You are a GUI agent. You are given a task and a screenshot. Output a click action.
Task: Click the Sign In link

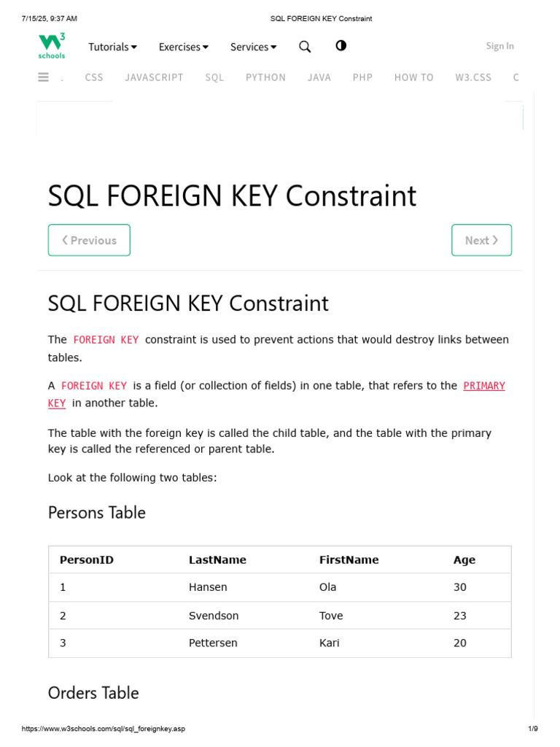(499, 46)
